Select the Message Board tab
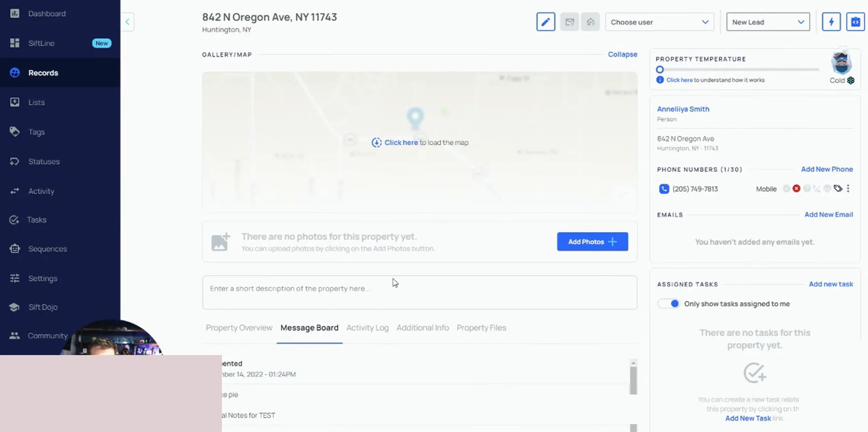The height and width of the screenshot is (432, 868). [309, 328]
